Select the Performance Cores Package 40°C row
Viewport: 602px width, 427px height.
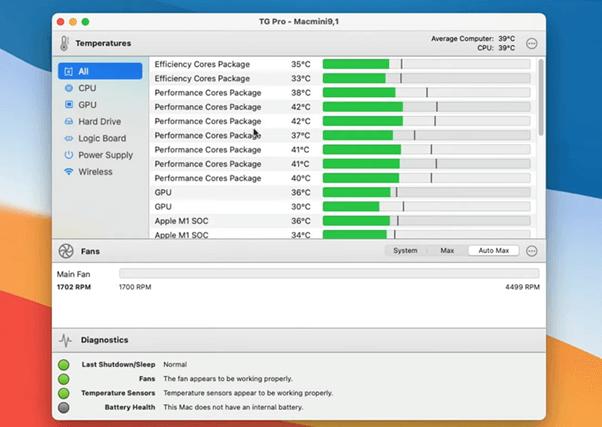(x=342, y=178)
